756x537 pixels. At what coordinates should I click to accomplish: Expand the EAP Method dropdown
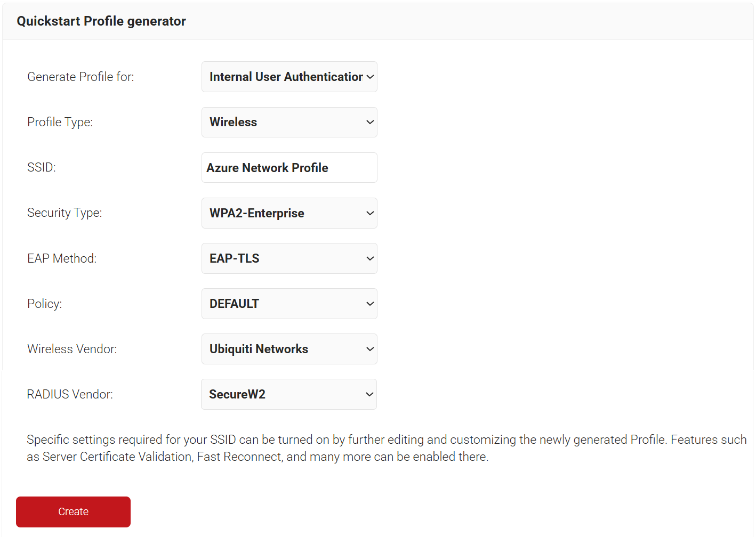289,258
